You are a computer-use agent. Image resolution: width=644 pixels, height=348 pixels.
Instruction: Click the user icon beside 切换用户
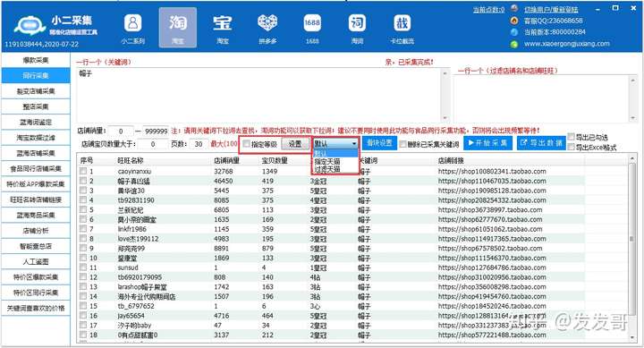tap(514, 8)
